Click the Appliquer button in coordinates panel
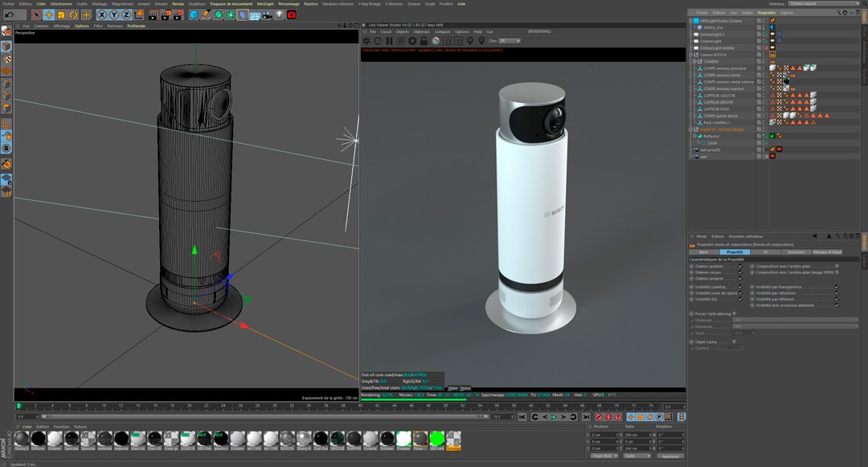The width and height of the screenshot is (868, 467). coord(670,456)
